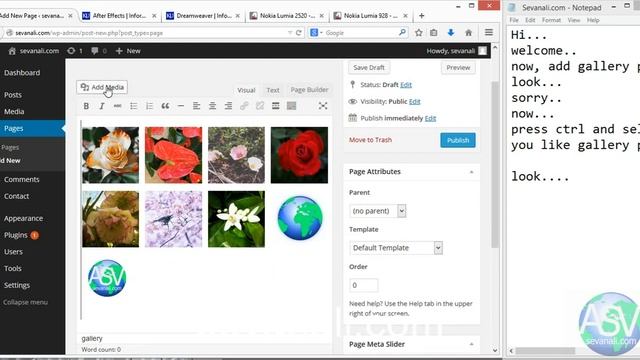The height and width of the screenshot is (360, 640).
Task: Toggle italic formatting in editor toolbar
Action: (102, 106)
